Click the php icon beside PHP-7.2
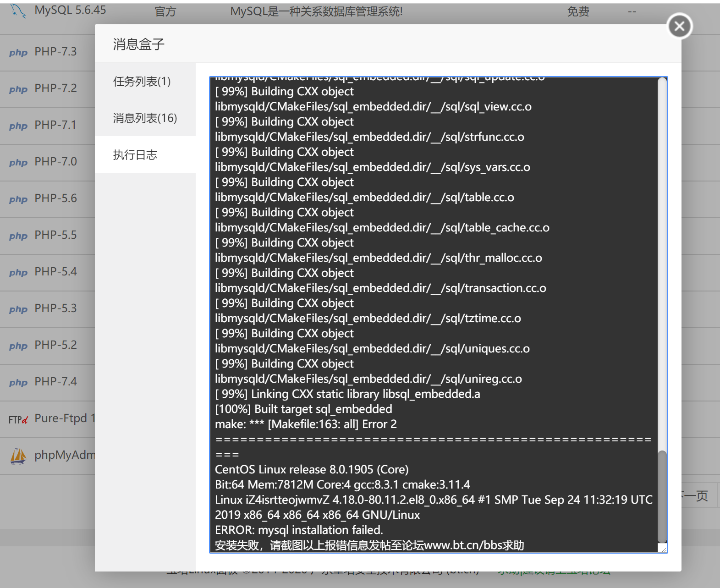 coord(18,89)
